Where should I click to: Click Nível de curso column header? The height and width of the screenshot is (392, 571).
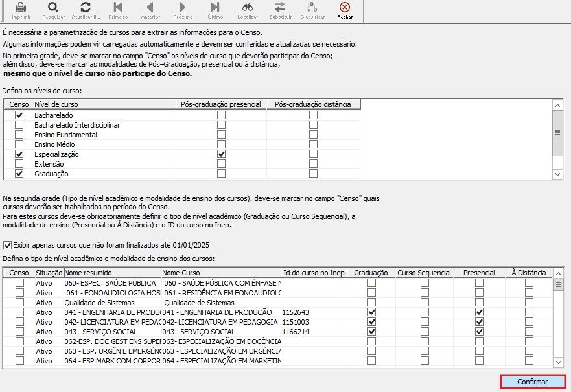(x=105, y=104)
